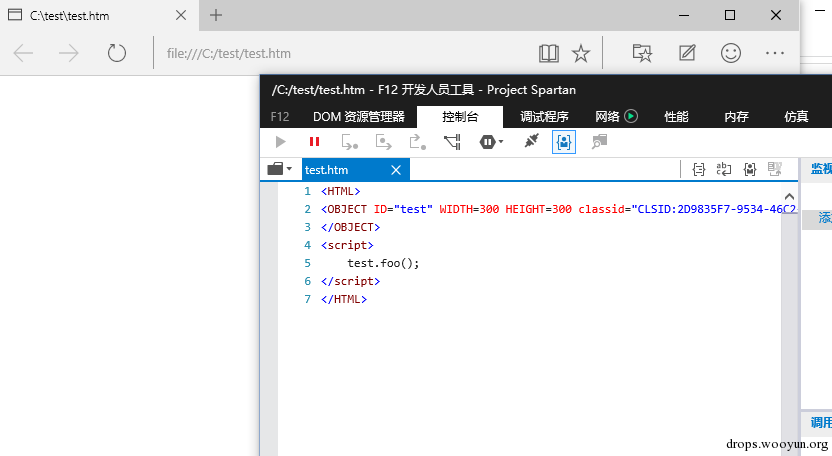This screenshot has width=832, height=456.
Task: Click the Break on new worker icon
Action: tap(453, 142)
